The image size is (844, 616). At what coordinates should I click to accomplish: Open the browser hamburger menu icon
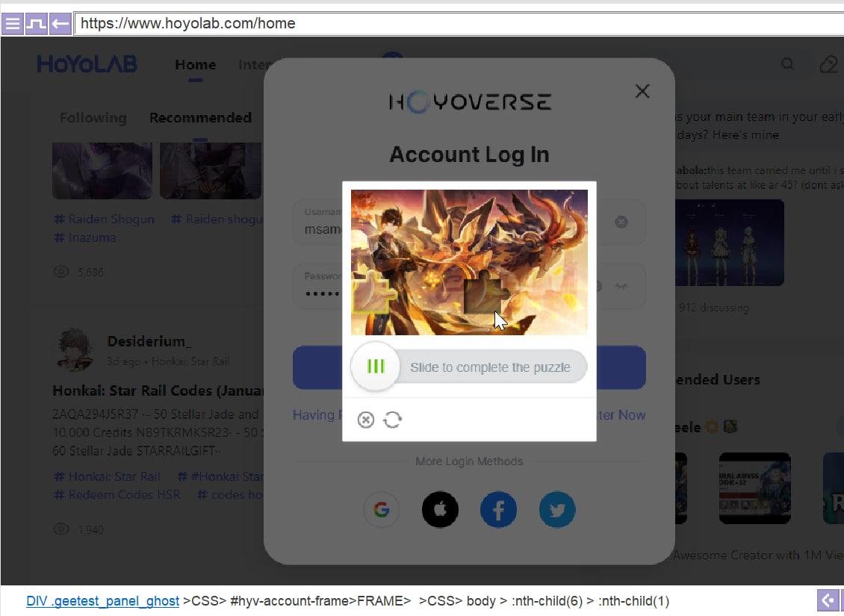[x=12, y=24]
